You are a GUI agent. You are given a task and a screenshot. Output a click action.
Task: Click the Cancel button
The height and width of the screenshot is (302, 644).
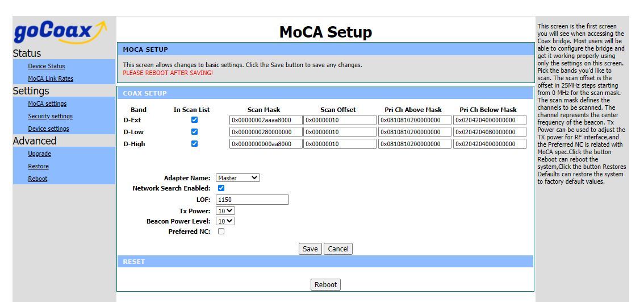coord(338,249)
